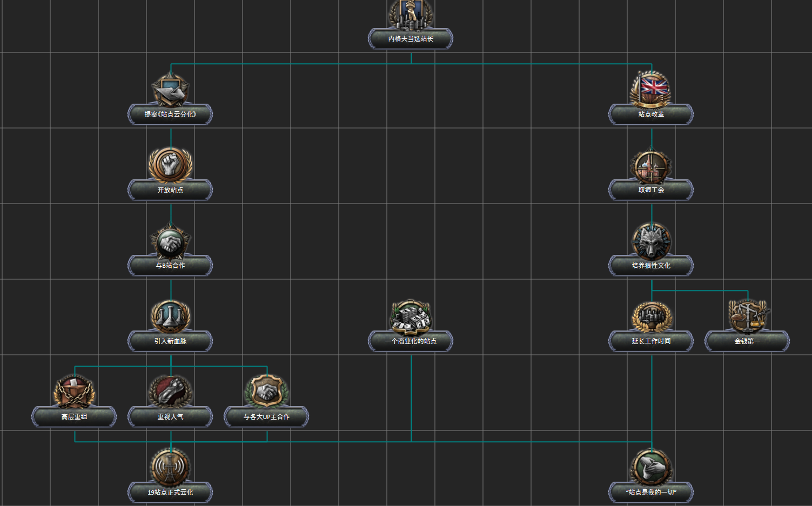Open the 内格夫当选站长 focus label

click(x=411, y=39)
